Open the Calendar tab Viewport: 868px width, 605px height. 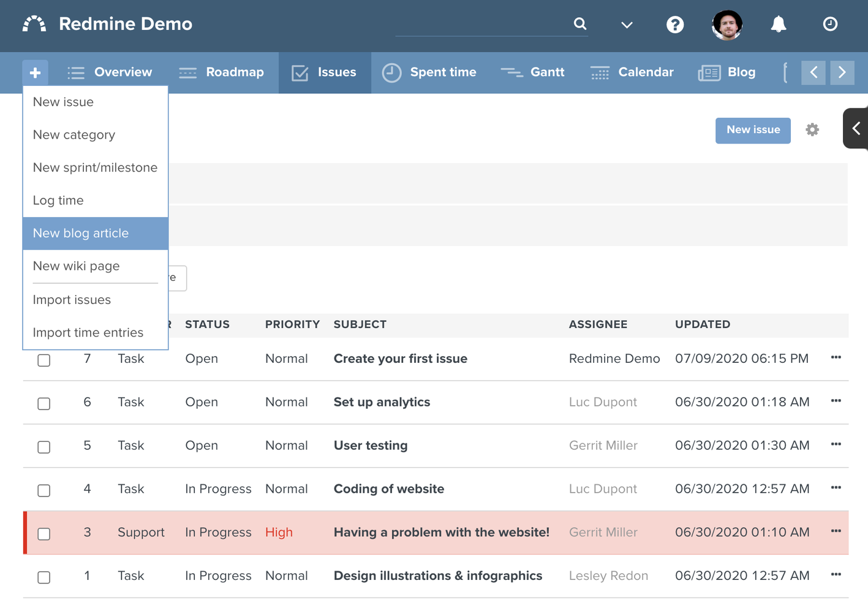[632, 73]
